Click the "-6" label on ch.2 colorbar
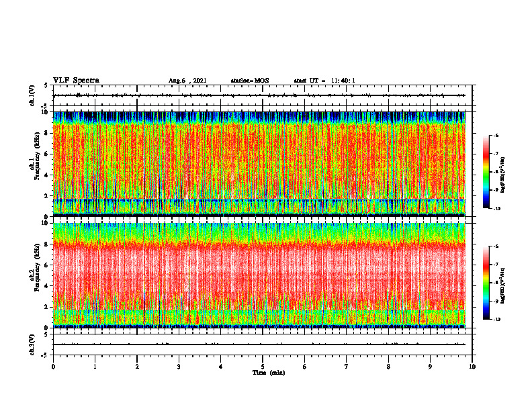The image size is (532, 411). tap(496, 246)
